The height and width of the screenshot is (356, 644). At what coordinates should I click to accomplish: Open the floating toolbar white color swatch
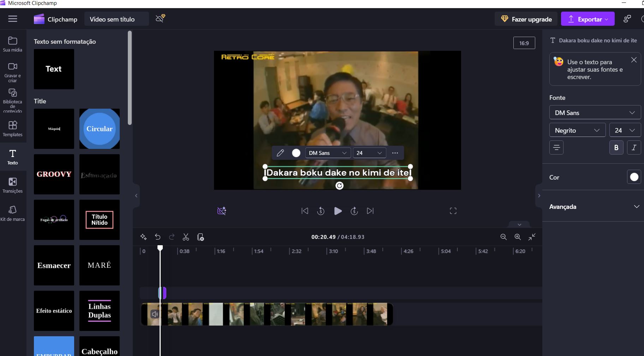(296, 153)
